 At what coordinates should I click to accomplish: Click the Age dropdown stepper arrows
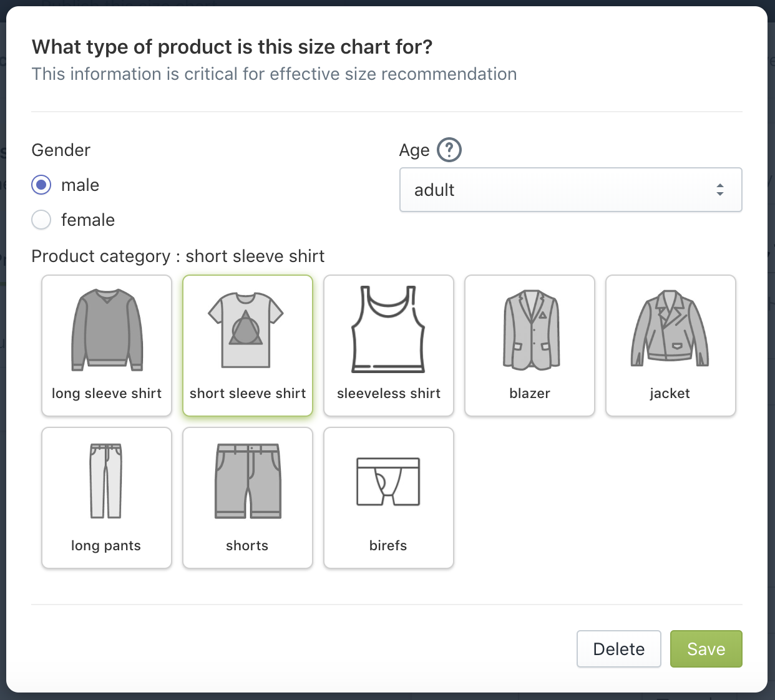720,190
